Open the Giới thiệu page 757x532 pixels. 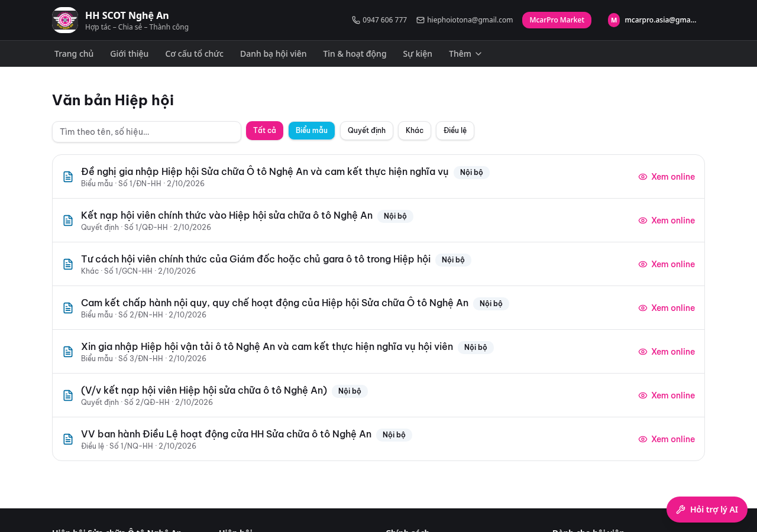129,54
